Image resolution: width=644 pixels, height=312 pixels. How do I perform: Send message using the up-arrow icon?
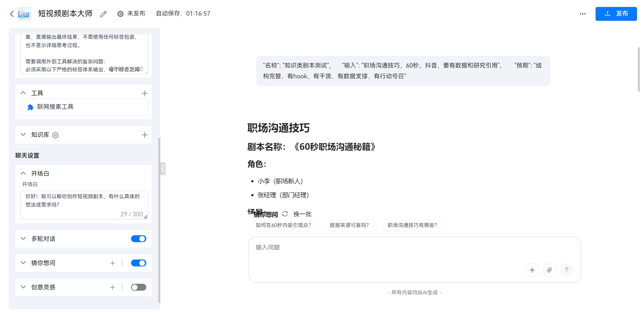[x=567, y=270]
